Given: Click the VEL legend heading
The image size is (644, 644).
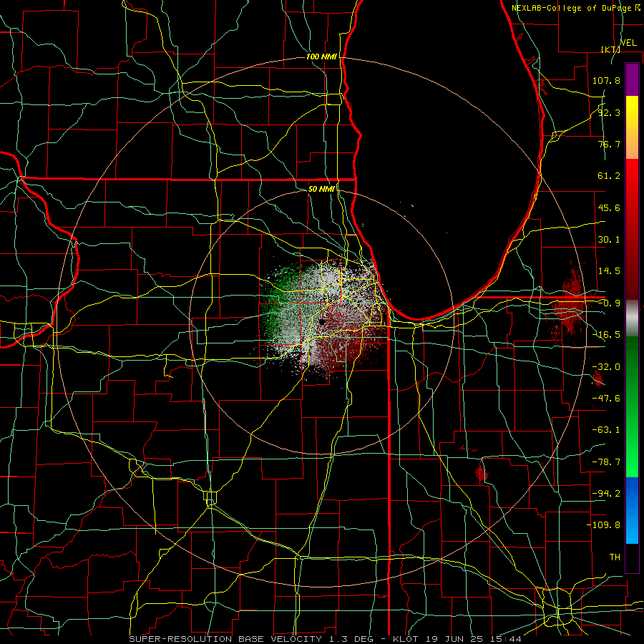Looking at the screenshot, I should pyautogui.click(x=628, y=43).
